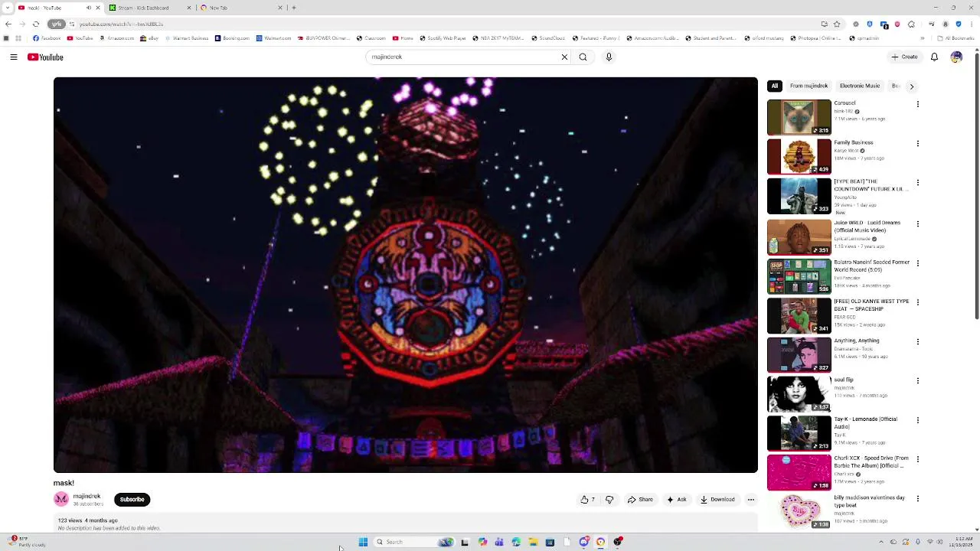The width and height of the screenshot is (980, 551).
Task: Show more bookmarks overflow chevron
Action: pyautogui.click(x=922, y=38)
